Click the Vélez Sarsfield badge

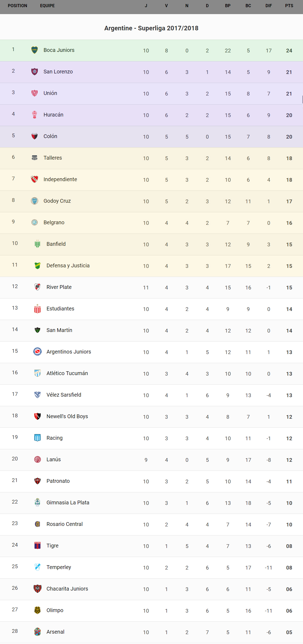[x=37, y=395]
